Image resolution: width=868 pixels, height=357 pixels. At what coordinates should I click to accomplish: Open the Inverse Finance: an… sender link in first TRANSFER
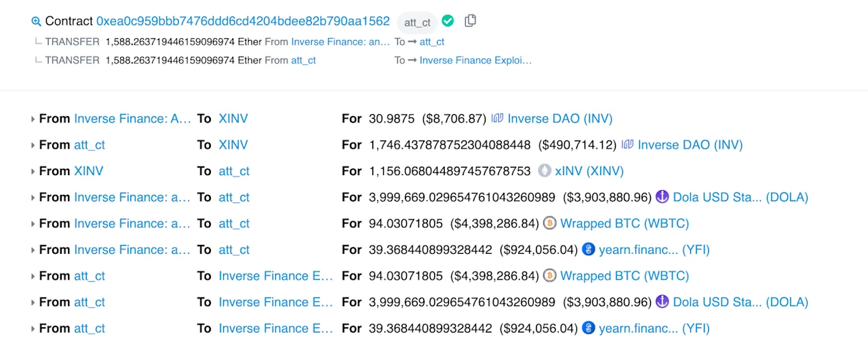click(x=340, y=41)
